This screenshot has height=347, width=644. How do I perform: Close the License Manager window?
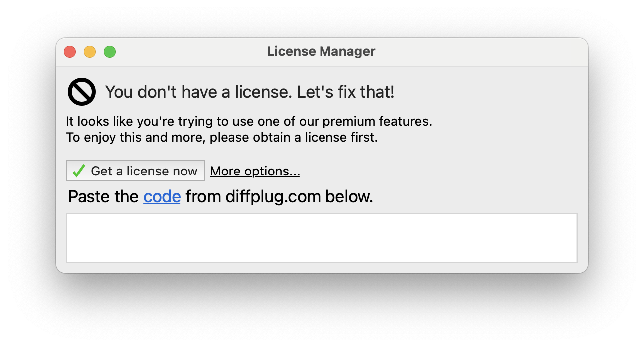70,52
